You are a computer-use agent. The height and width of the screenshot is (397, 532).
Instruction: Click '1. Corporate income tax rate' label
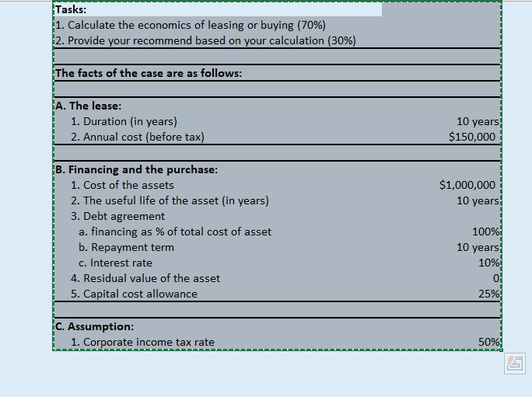[142, 342]
